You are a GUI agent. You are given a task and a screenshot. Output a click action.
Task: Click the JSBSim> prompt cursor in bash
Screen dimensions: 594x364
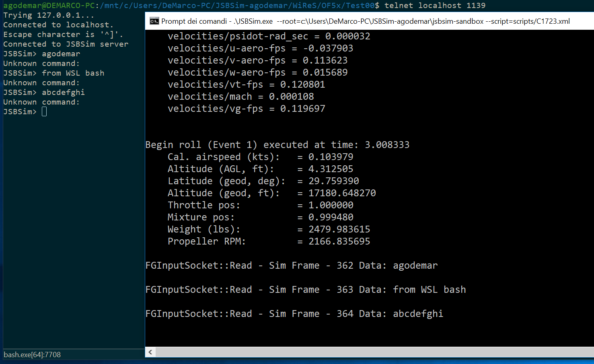pyautogui.click(x=44, y=112)
